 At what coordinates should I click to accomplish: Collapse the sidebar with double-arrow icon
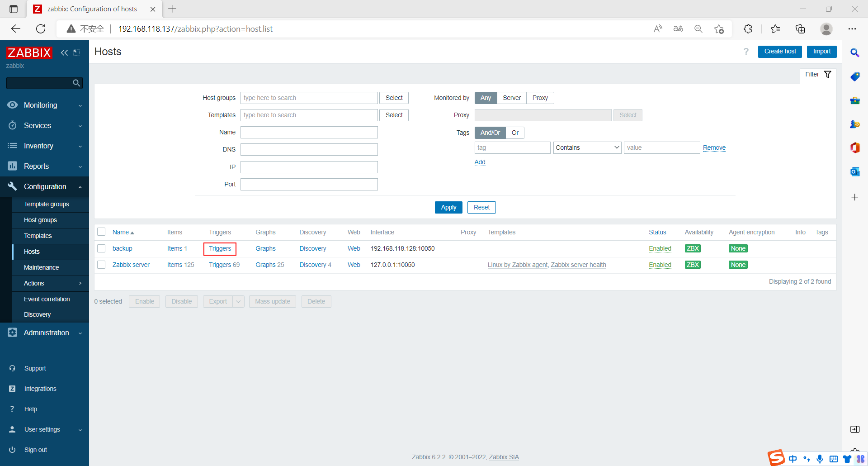(64, 52)
